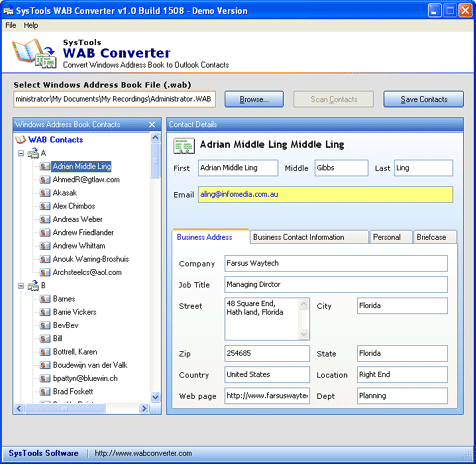The width and height of the screenshot is (476, 465).
Task: Click the contact icon beside Bill
Action: 45,339
